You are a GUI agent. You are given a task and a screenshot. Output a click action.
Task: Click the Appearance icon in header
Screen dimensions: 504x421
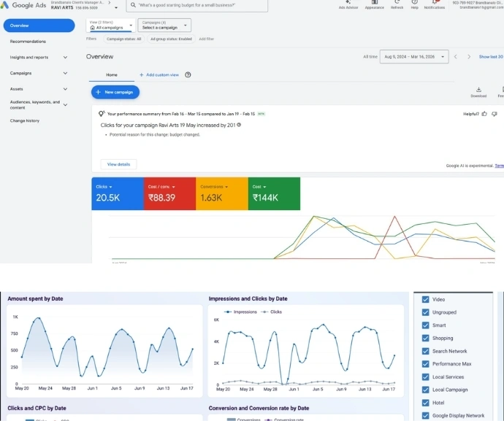point(374,4)
